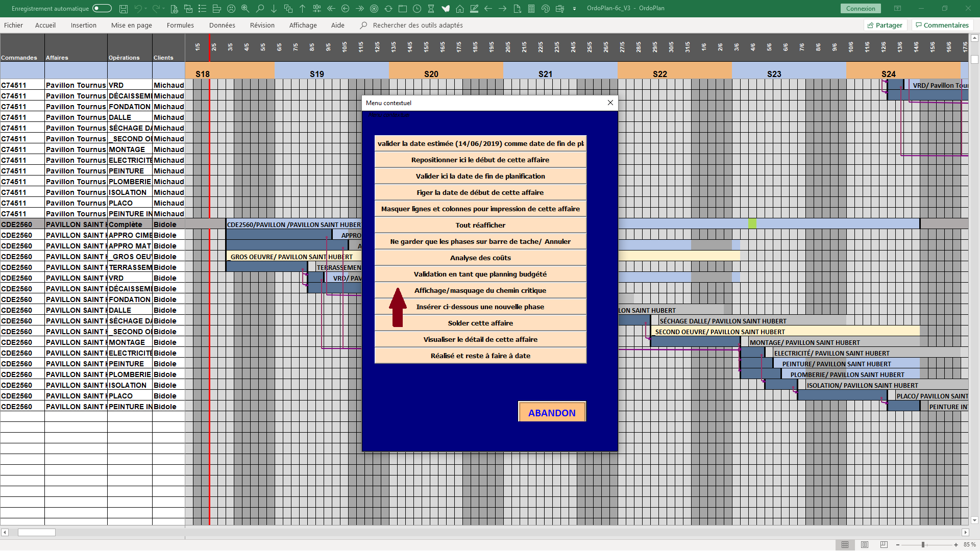Viewport: 980px width, 551px height.
Task: Switch to page break preview in status bar
Action: (x=884, y=544)
